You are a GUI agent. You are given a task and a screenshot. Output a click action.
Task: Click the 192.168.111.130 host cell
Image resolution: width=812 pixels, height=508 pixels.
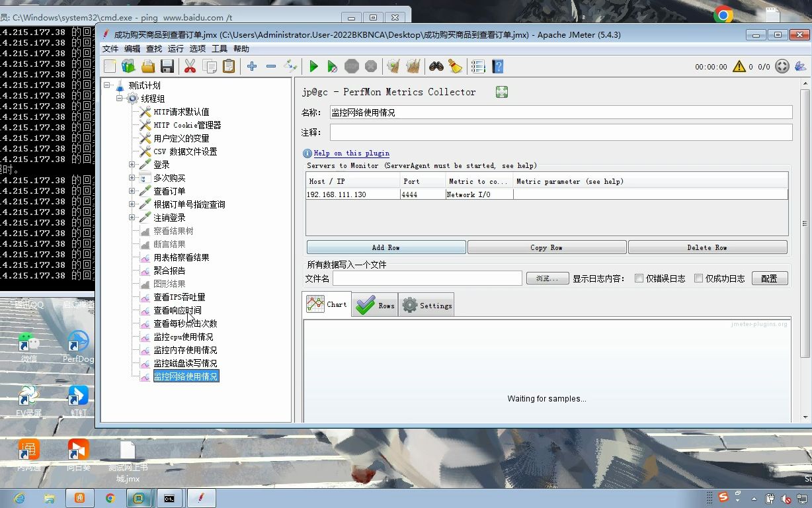pyautogui.click(x=353, y=194)
